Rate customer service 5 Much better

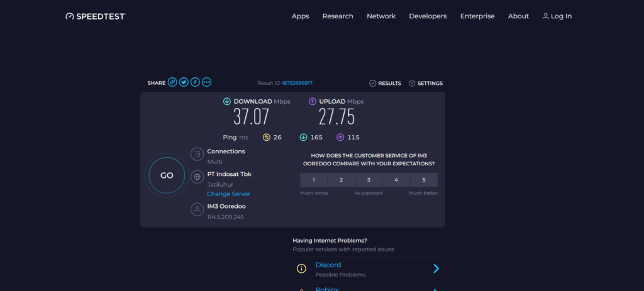pos(424,180)
